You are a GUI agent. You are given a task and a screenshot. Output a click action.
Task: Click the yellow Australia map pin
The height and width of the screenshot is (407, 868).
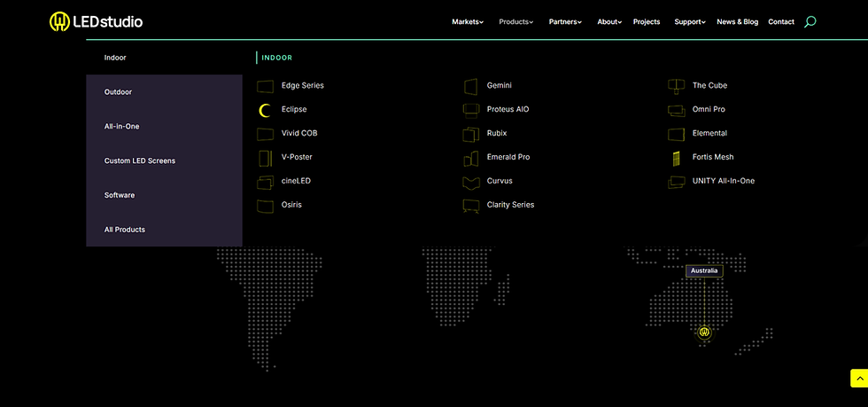point(704,333)
